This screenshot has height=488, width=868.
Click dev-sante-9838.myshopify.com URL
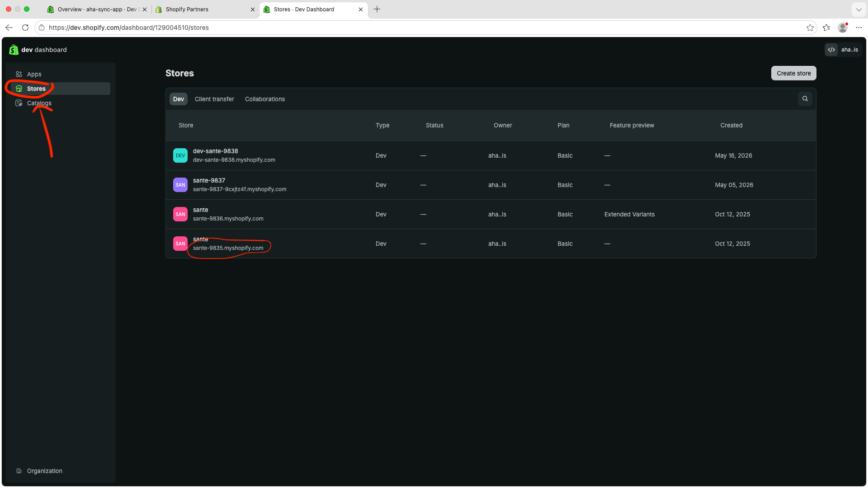[234, 160]
